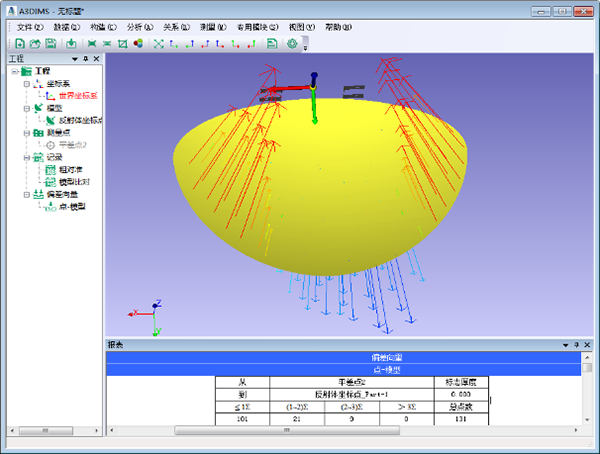
Task: Select 点-模型 item in the tree
Action: (72, 207)
